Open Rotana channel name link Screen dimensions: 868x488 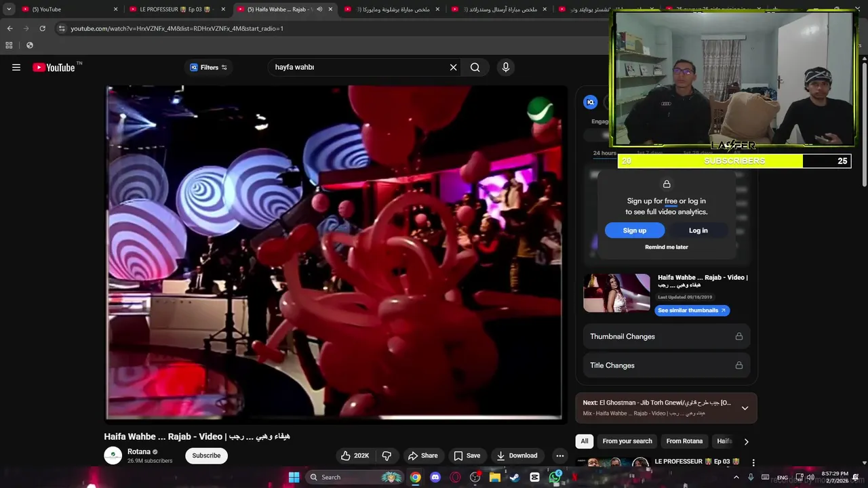tap(139, 451)
